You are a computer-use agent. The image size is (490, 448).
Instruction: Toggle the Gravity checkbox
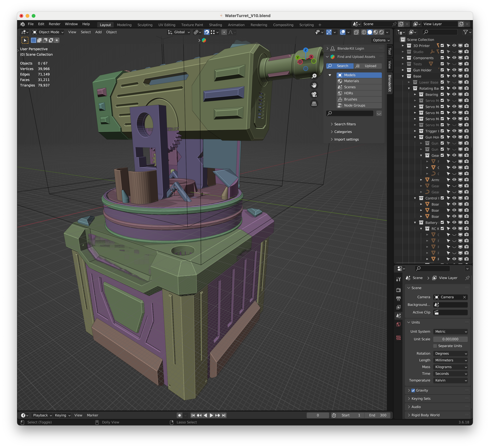413,390
